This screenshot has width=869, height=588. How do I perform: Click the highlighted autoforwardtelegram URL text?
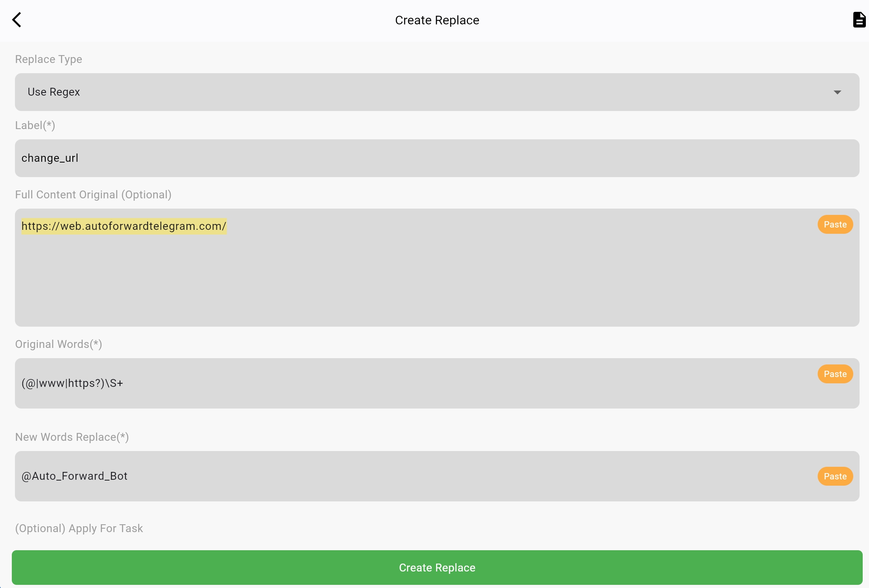click(124, 226)
